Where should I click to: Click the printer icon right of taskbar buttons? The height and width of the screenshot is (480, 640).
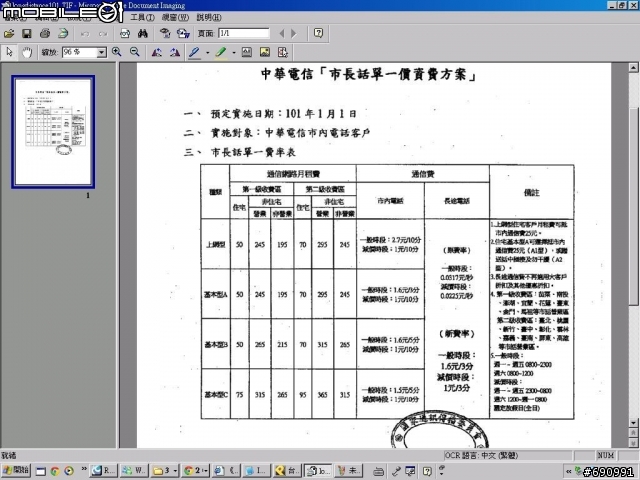(x=378, y=472)
